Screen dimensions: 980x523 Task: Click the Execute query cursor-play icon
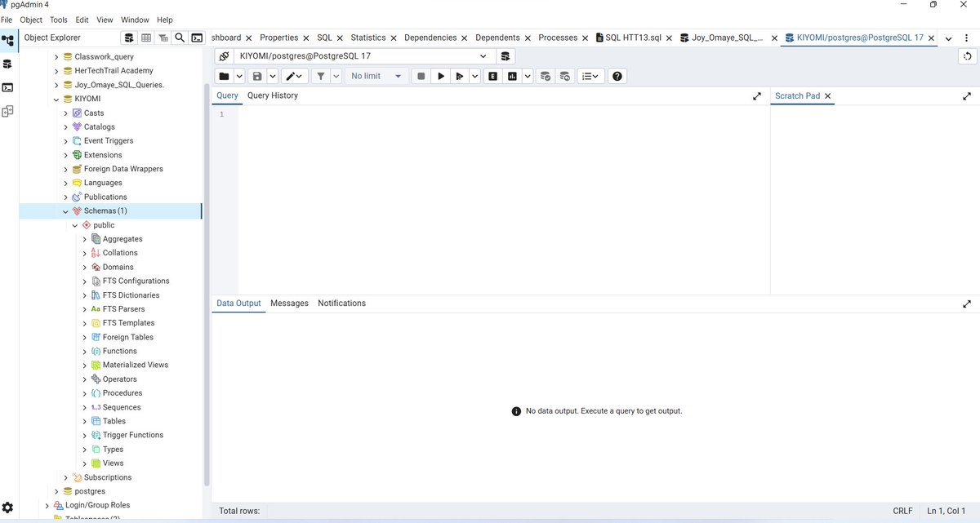(460, 76)
